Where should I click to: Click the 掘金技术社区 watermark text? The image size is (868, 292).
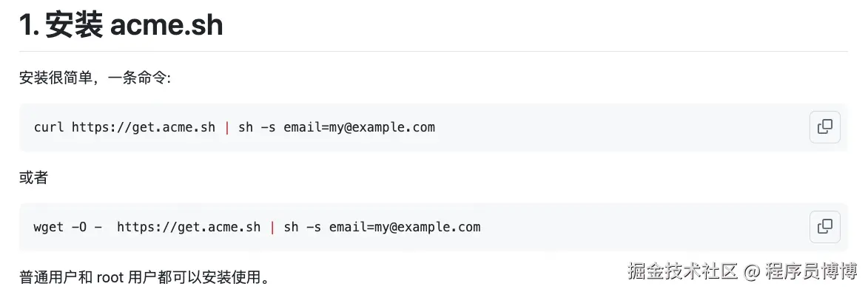[x=682, y=271]
